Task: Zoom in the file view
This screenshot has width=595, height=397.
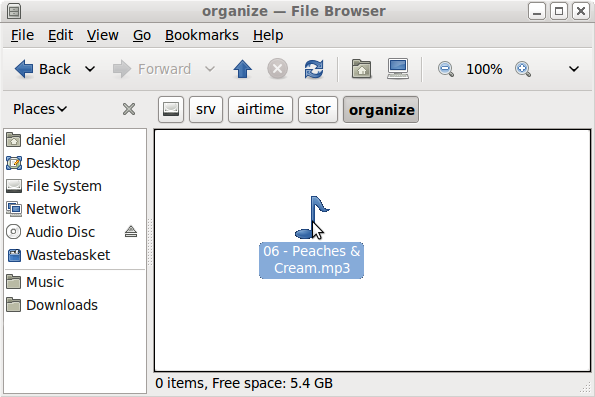Action: pyautogui.click(x=523, y=69)
